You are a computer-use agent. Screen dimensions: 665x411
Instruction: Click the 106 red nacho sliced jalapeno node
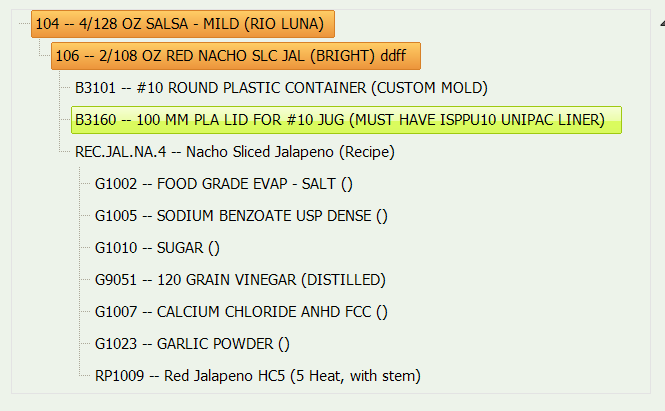pos(238,55)
